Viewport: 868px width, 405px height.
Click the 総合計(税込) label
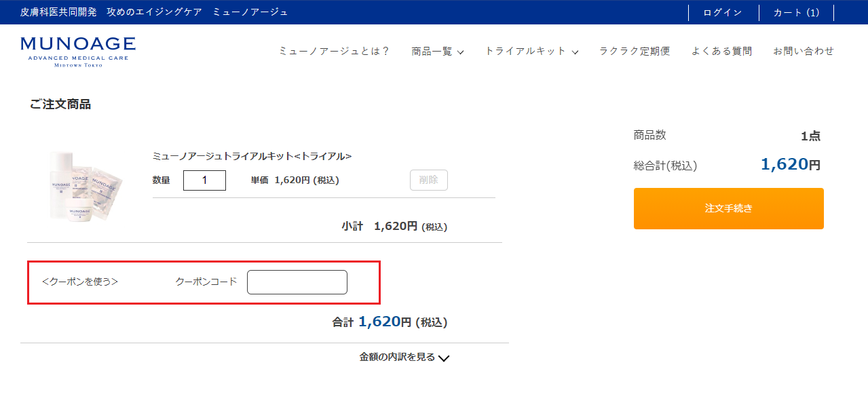point(665,166)
